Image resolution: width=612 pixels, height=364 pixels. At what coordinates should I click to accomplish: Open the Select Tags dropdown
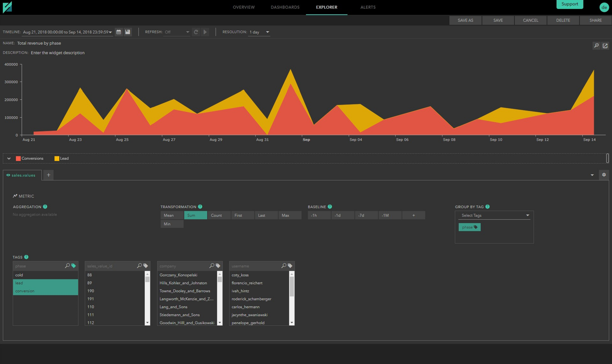[x=494, y=215]
